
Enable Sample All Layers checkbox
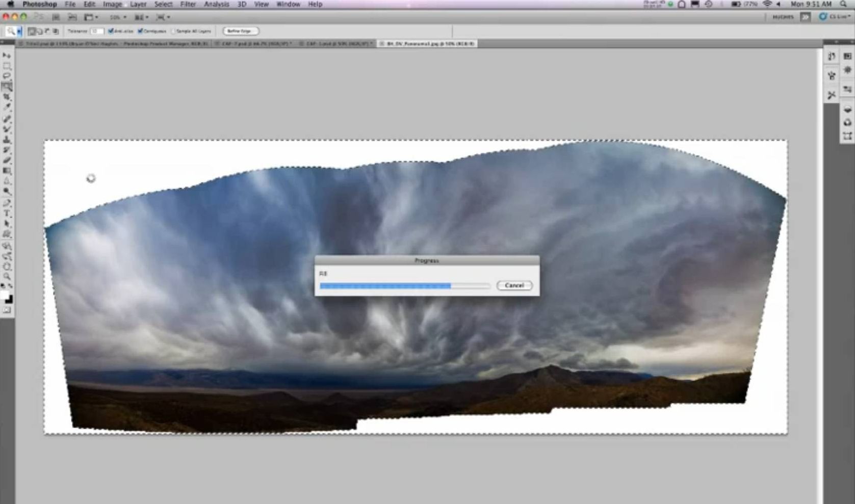coord(173,31)
